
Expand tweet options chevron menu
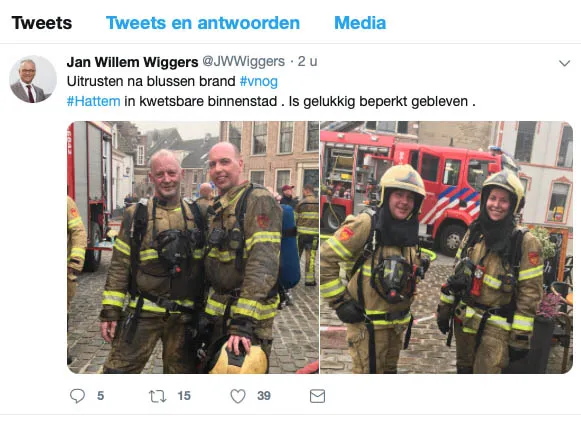tap(564, 63)
